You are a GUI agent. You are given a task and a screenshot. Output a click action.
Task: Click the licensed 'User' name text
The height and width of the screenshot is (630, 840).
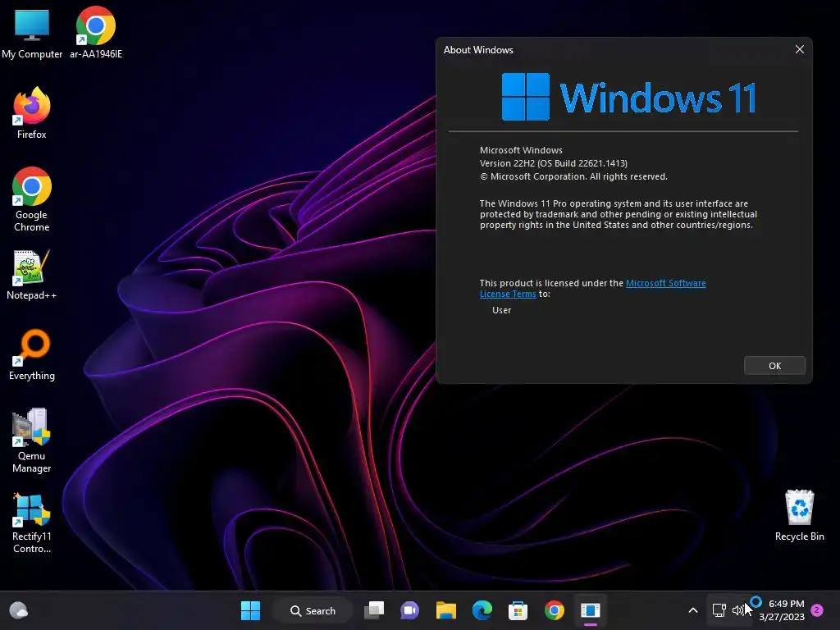click(501, 310)
